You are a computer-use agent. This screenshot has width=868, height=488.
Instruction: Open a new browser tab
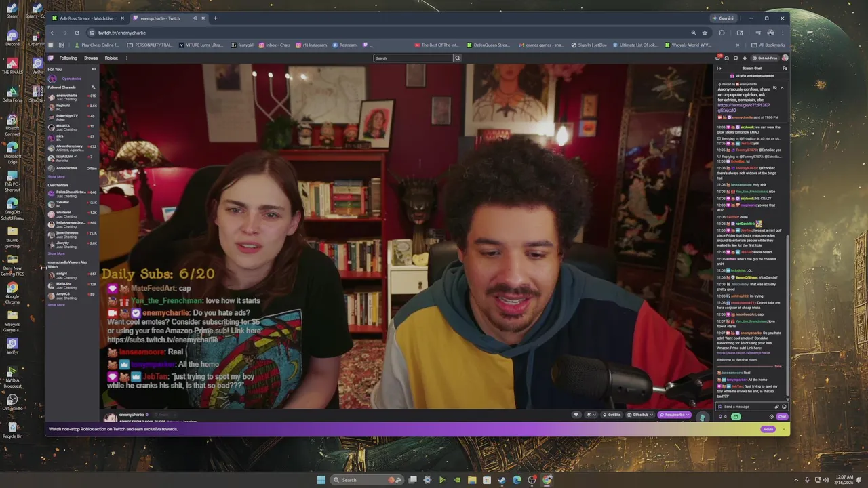point(216,18)
